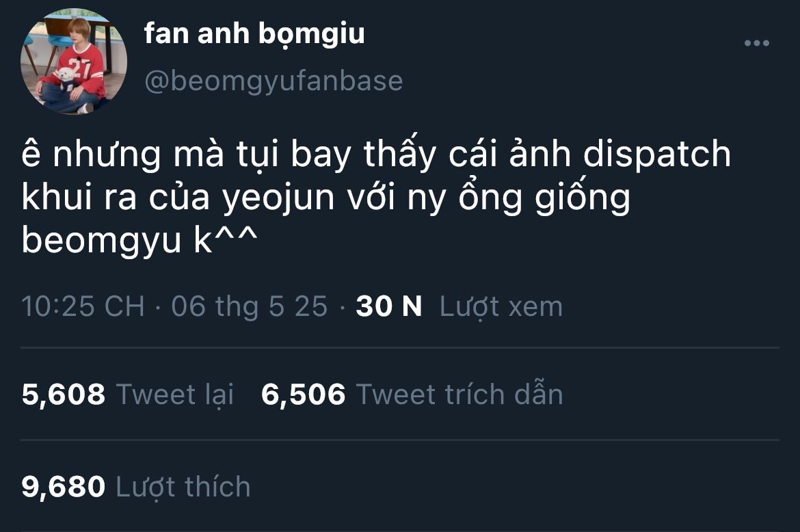Screen dimensions: 800x532
Task: Open the profile avatar picture
Action: pos(73,61)
